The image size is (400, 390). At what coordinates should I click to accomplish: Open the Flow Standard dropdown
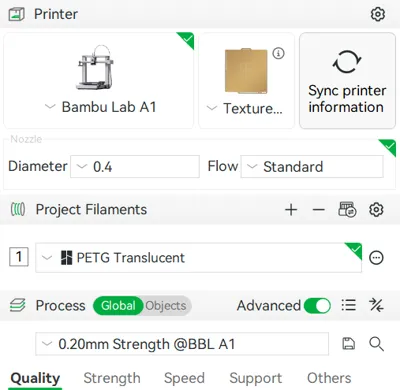click(312, 166)
